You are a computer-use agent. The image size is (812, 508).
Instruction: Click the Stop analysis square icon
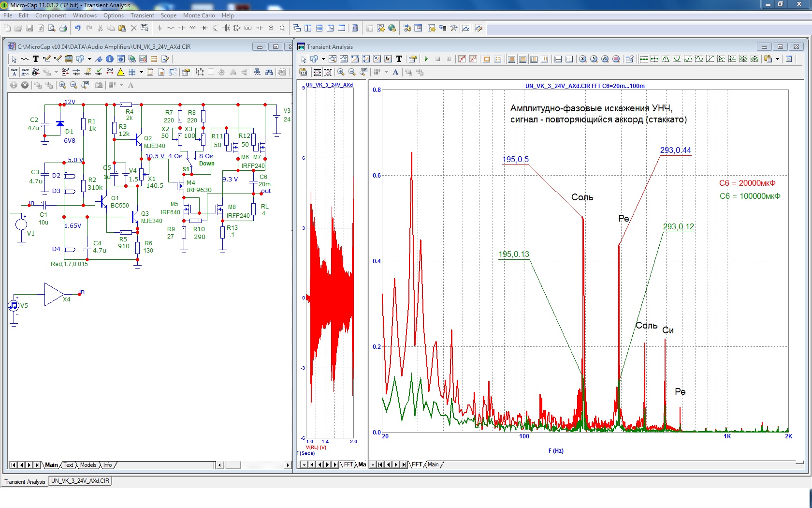(437, 59)
